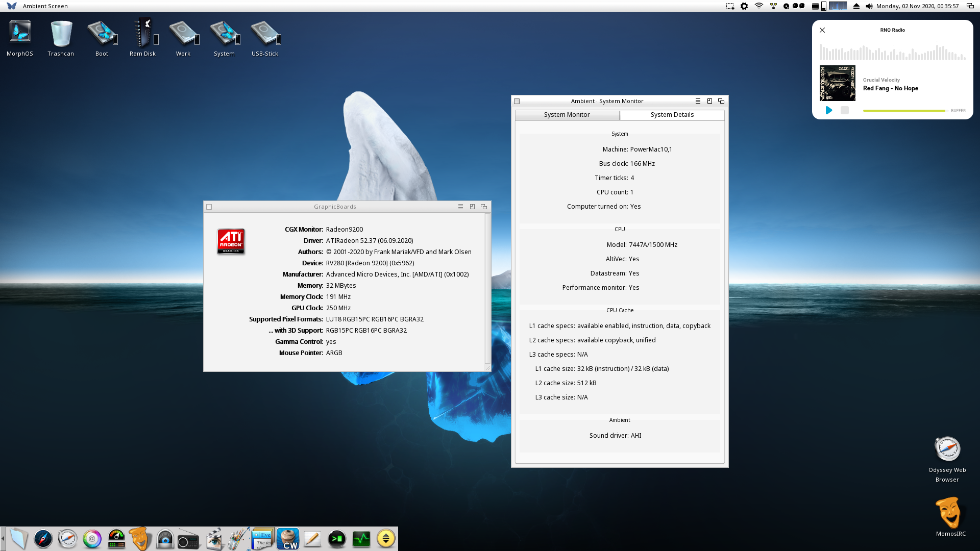The image size is (980, 551).
Task: Expand the System Monitor window menu gadget
Action: pyautogui.click(x=698, y=101)
